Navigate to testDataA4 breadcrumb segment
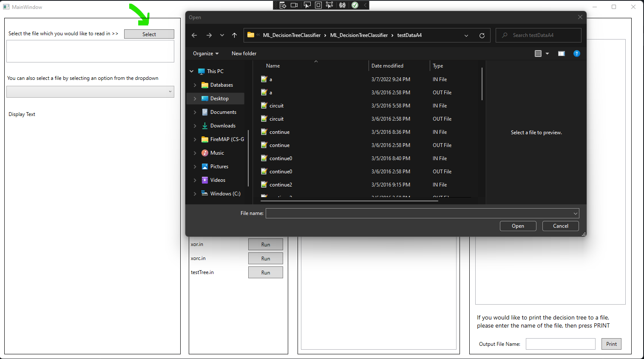 point(409,35)
